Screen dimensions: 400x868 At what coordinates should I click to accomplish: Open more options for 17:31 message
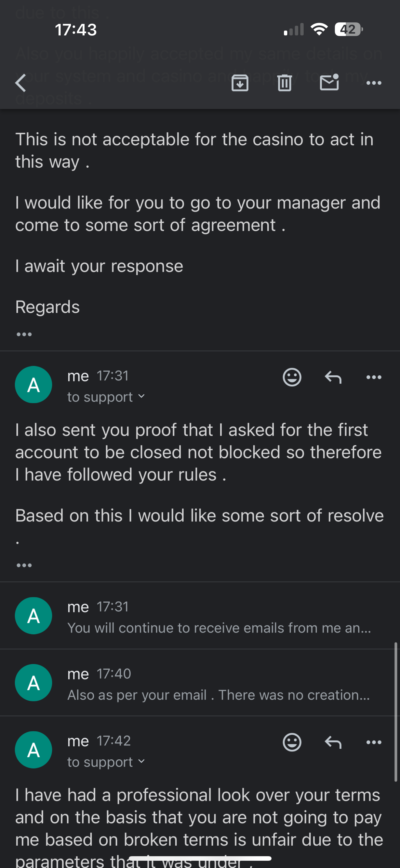374,377
